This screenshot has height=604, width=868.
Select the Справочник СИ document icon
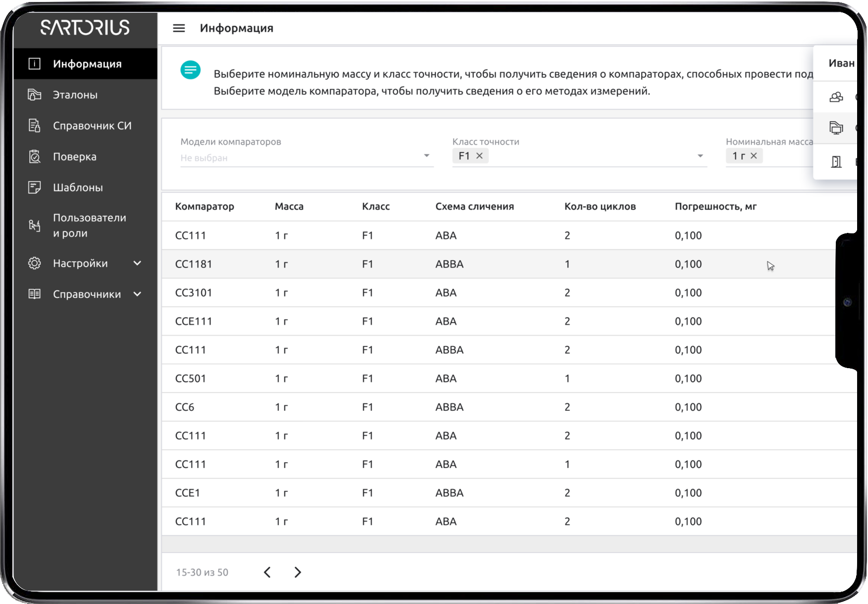point(34,125)
